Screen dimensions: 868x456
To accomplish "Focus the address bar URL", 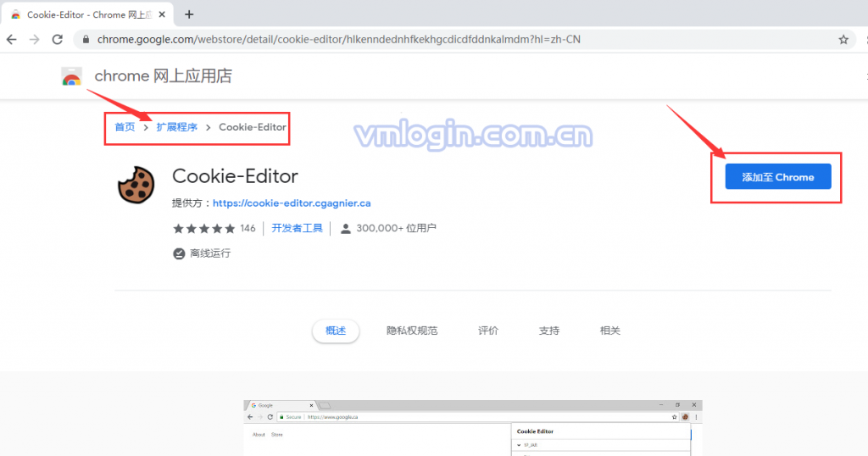I will [x=339, y=39].
